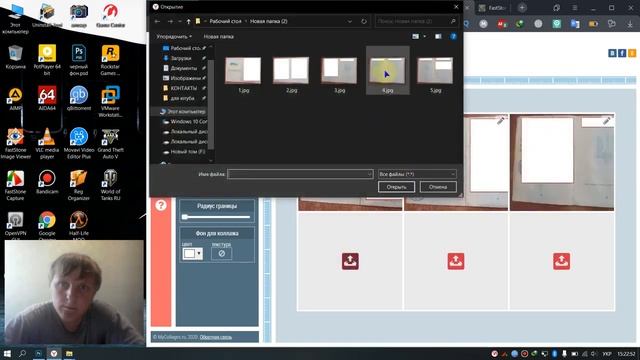The width and height of the screenshot is (640, 360).
Task: Open the view options dropdown arrow
Action: (424, 37)
